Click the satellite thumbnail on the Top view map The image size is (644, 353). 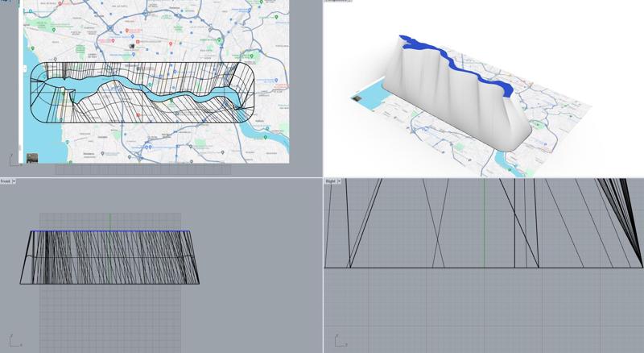coord(32,158)
